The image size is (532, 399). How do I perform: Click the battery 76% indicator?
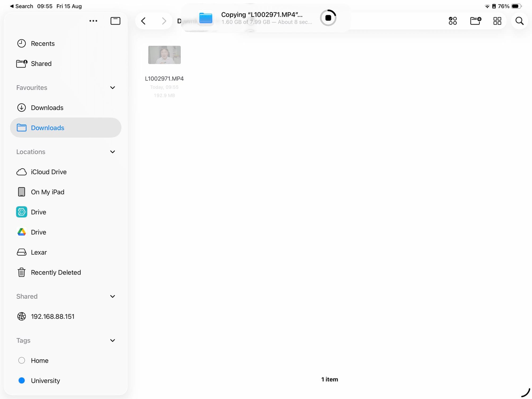click(x=509, y=6)
